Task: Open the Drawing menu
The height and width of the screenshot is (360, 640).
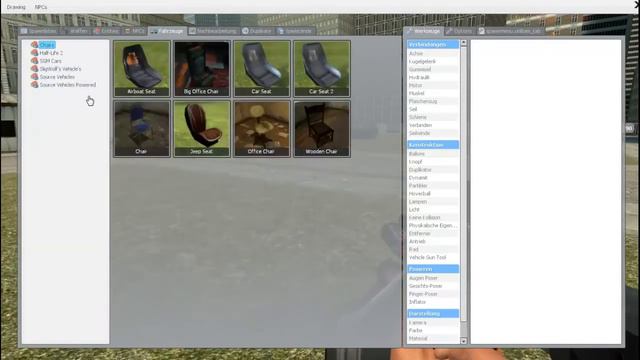Action: 16,7
